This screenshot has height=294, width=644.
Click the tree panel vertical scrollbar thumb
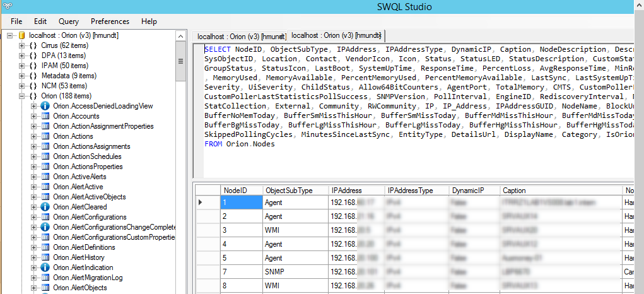[181, 61]
